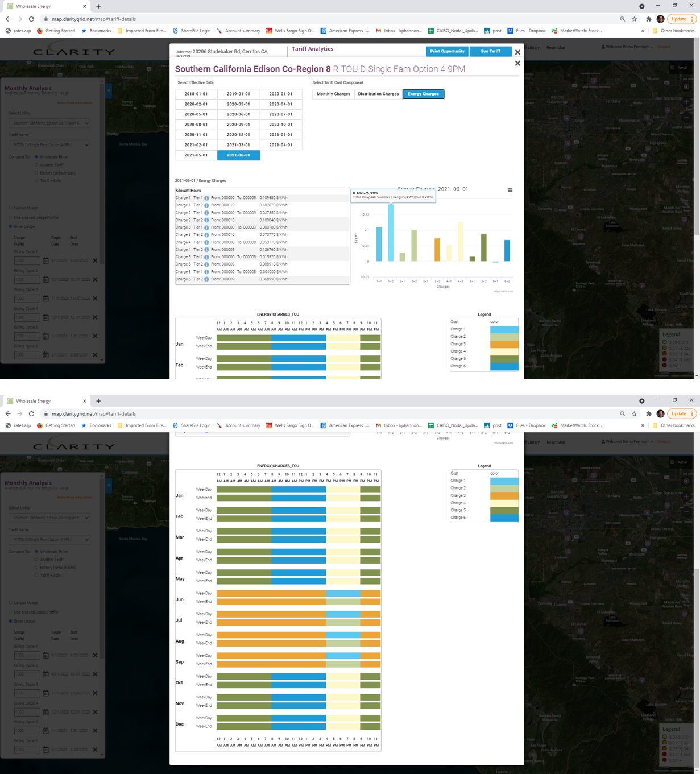The image size is (700, 774).
Task: Click info icon for Charge 3 Tier 2
Action: [206, 235]
